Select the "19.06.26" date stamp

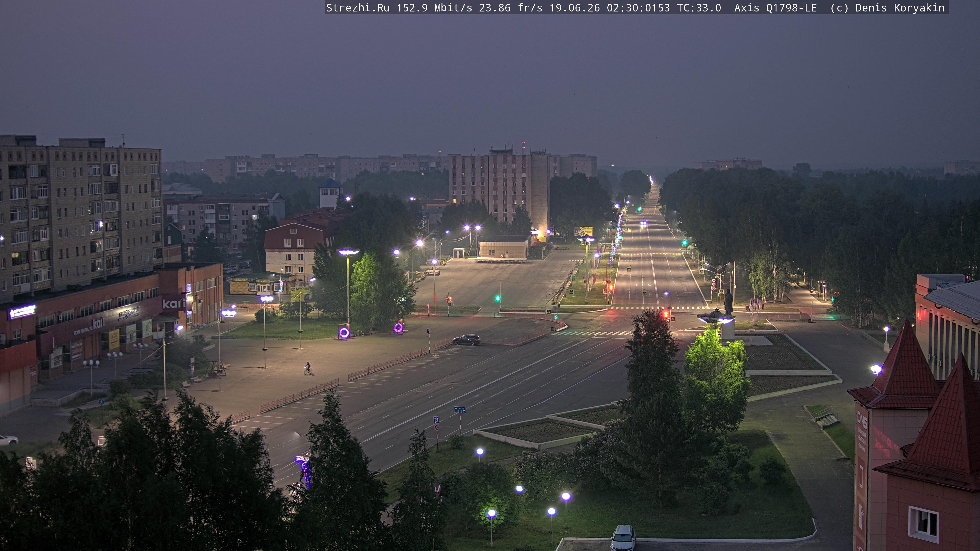pos(574,8)
